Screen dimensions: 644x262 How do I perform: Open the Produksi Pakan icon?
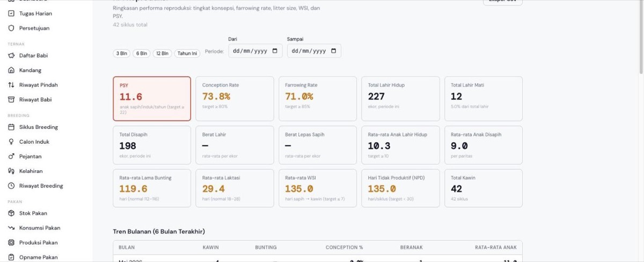click(11, 243)
